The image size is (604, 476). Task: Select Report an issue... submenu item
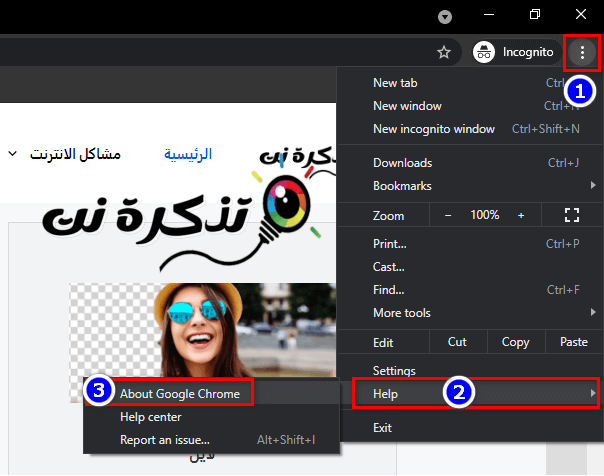pos(211,440)
